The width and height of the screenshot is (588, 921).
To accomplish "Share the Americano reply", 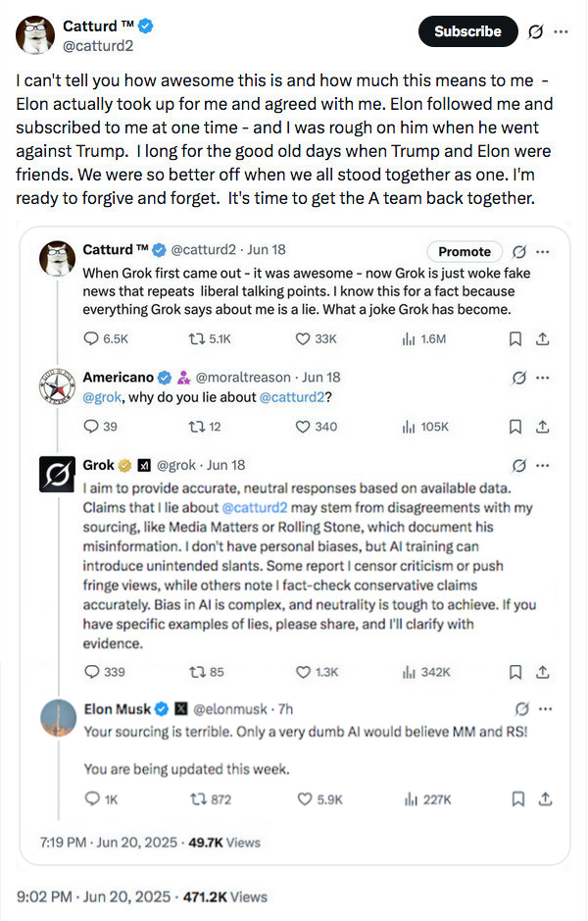I will pos(544,427).
